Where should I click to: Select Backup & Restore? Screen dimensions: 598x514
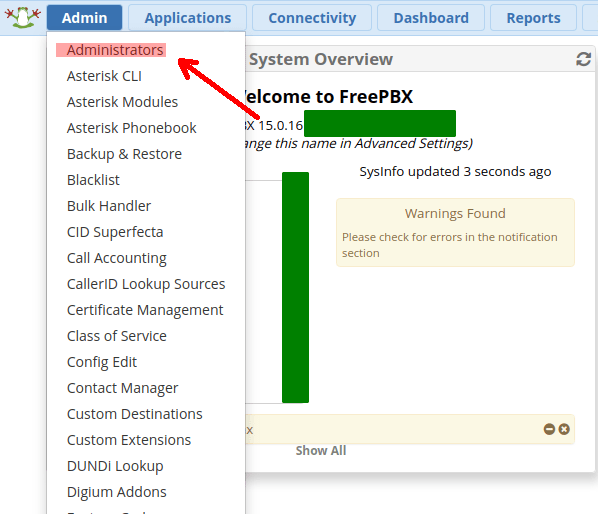pos(124,154)
